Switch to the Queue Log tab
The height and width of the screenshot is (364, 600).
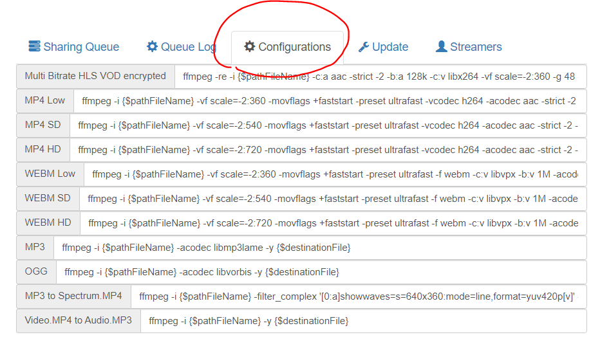tap(182, 47)
